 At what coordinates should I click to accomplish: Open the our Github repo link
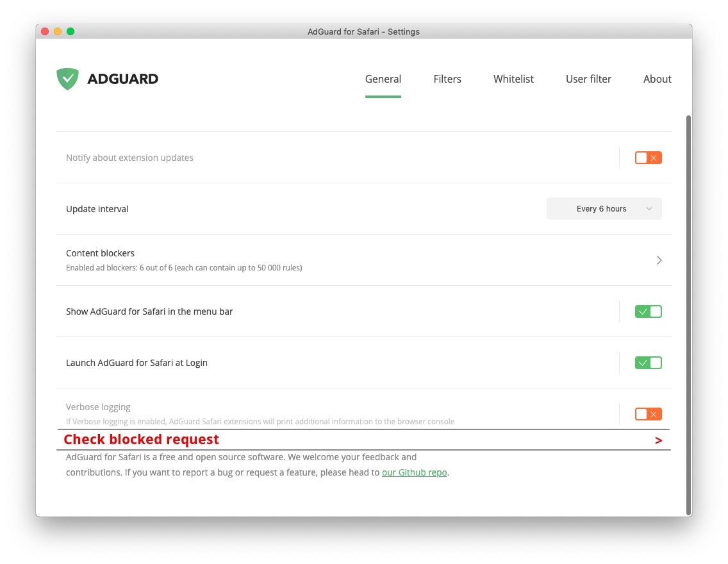click(414, 472)
